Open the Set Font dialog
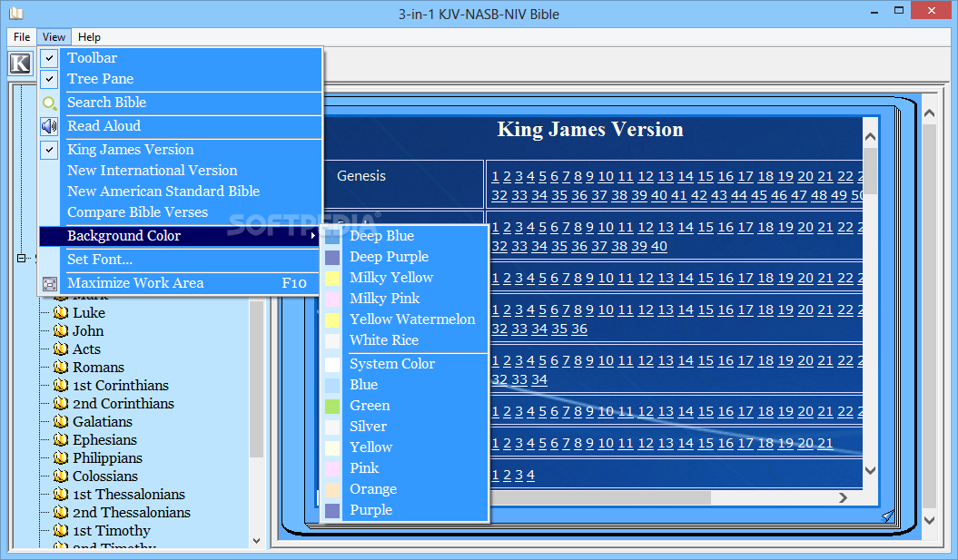This screenshot has height=560, width=958. pos(100,260)
